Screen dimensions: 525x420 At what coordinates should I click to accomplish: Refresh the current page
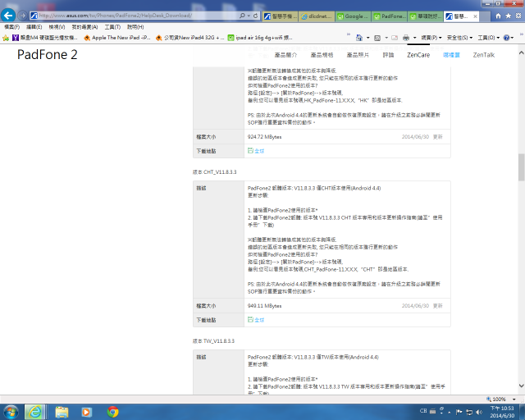[x=256, y=16]
